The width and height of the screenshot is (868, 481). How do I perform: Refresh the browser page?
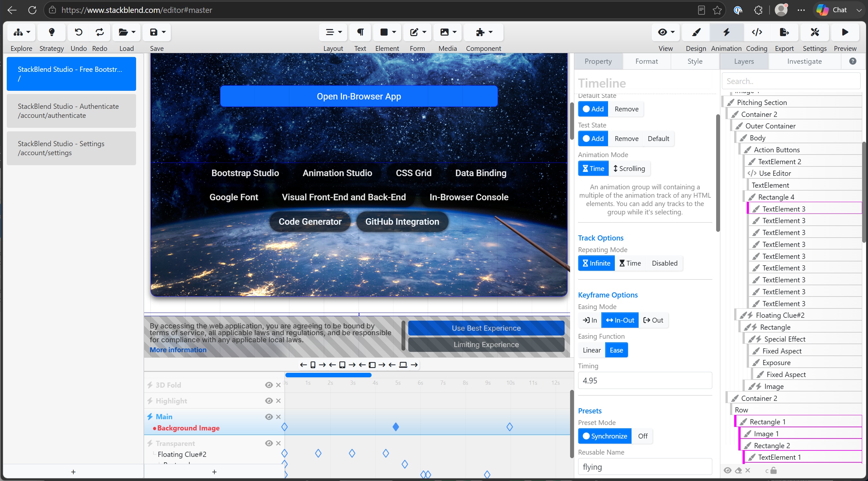point(32,10)
